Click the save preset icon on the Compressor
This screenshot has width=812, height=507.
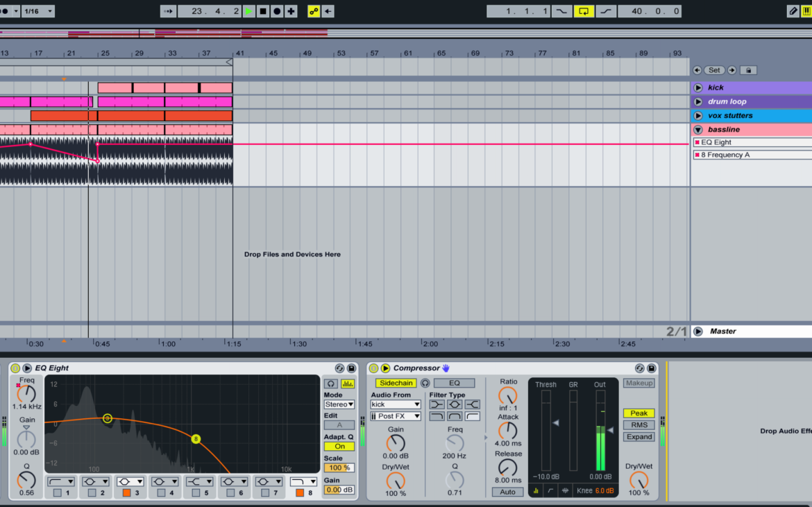click(x=652, y=368)
